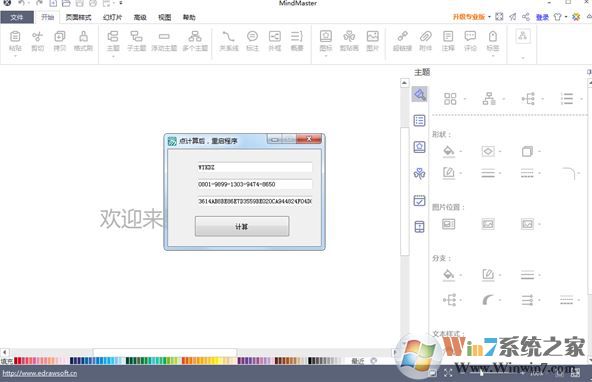Add a Comment (评论) bubble
Screen dimensions: 592x382
tap(470, 41)
